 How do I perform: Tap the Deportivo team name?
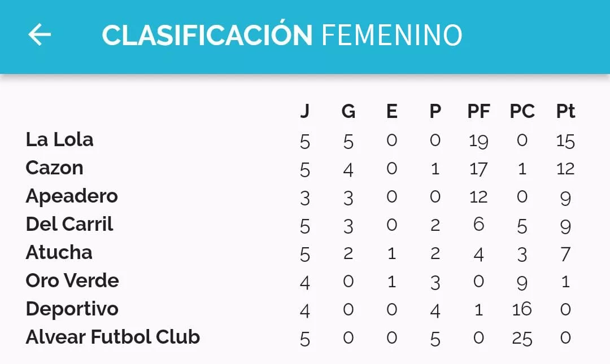click(72, 309)
